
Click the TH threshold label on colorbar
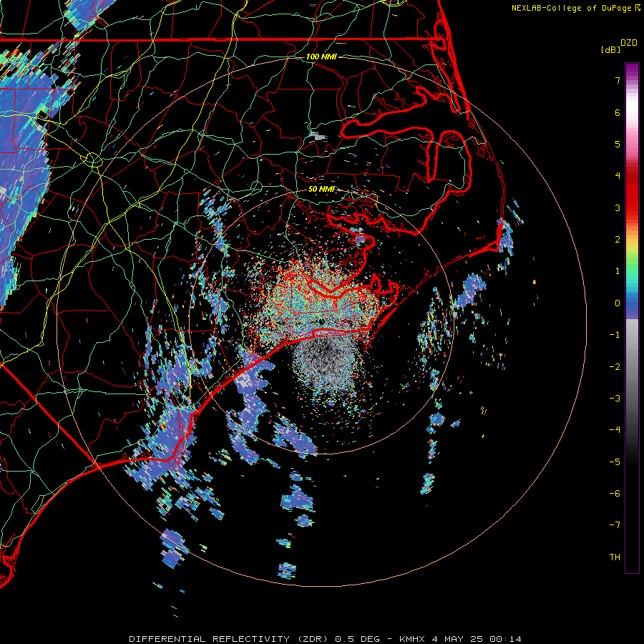pyautogui.click(x=615, y=557)
